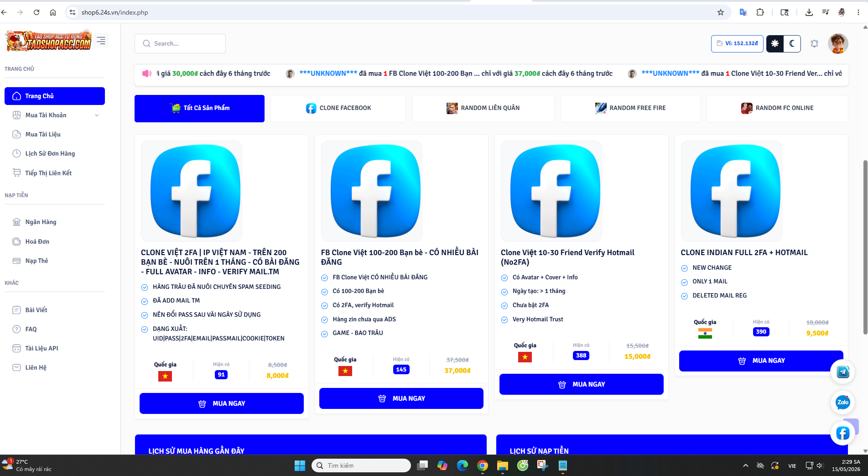This screenshot has height=476, width=868.
Task: Open the Zalo floating chat button
Action: pyautogui.click(x=842, y=402)
